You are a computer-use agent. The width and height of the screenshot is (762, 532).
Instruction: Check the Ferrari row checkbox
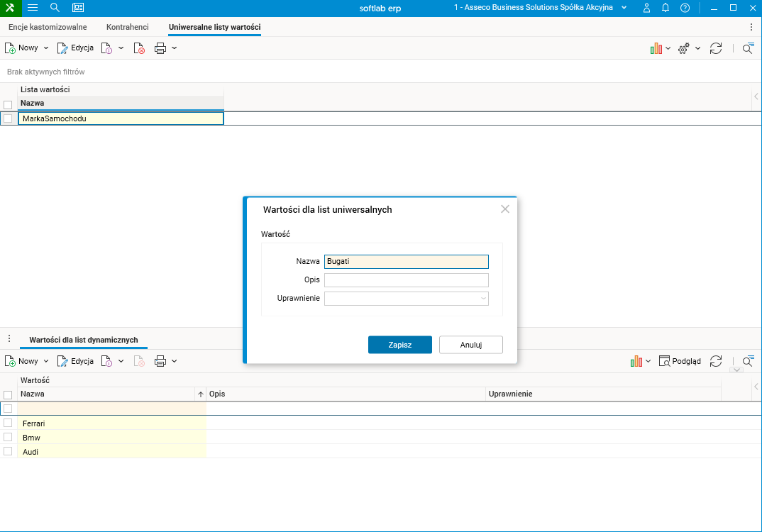pyautogui.click(x=8, y=423)
